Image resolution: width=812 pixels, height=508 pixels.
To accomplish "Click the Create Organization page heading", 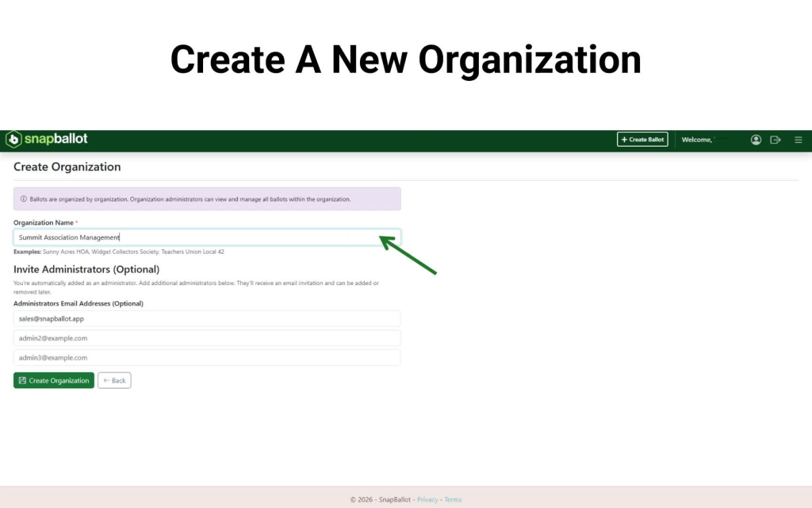I will coord(67,167).
